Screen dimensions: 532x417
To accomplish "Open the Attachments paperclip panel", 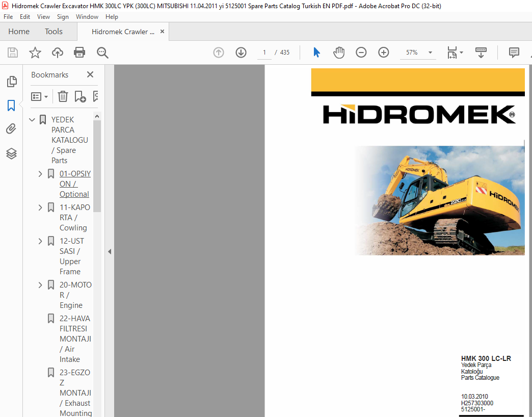I will pyautogui.click(x=11, y=129).
